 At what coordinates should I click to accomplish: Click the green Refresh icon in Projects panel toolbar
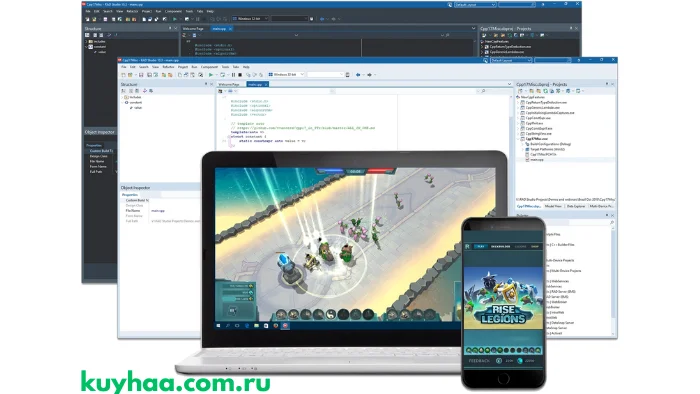coord(546,91)
